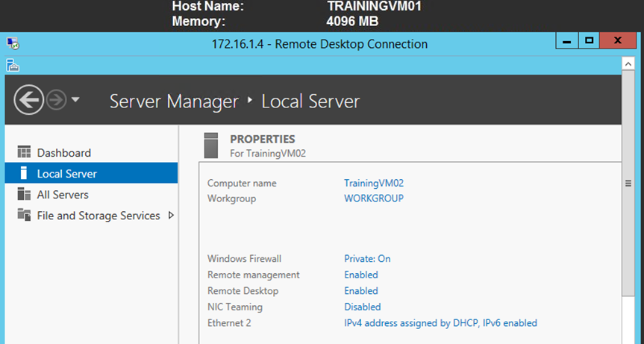The height and width of the screenshot is (344, 644).
Task: Open the navigation history dropdown arrow
Action: [x=75, y=99]
